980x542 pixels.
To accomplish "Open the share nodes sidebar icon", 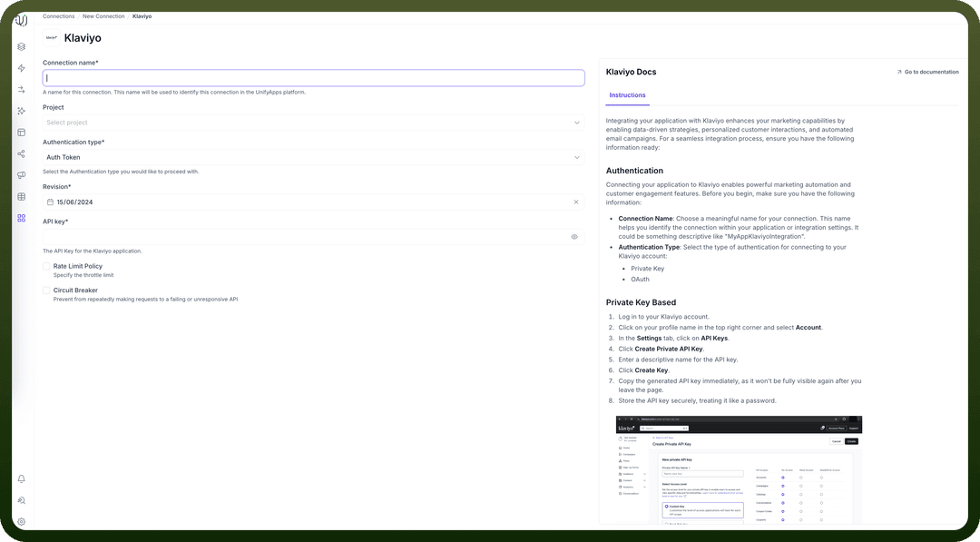I will (x=21, y=153).
